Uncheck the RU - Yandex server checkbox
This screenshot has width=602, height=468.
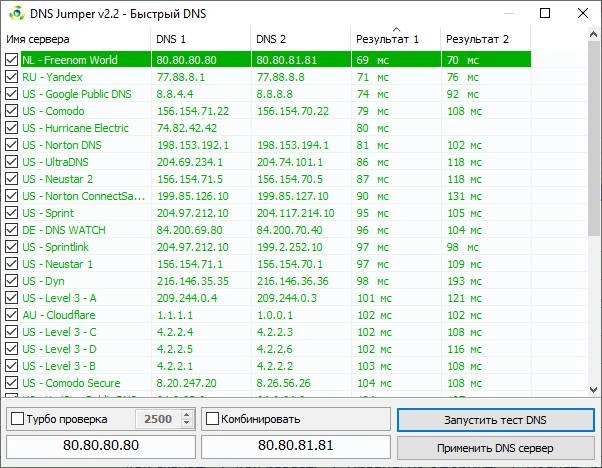pyautogui.click(x=12, y=77)
